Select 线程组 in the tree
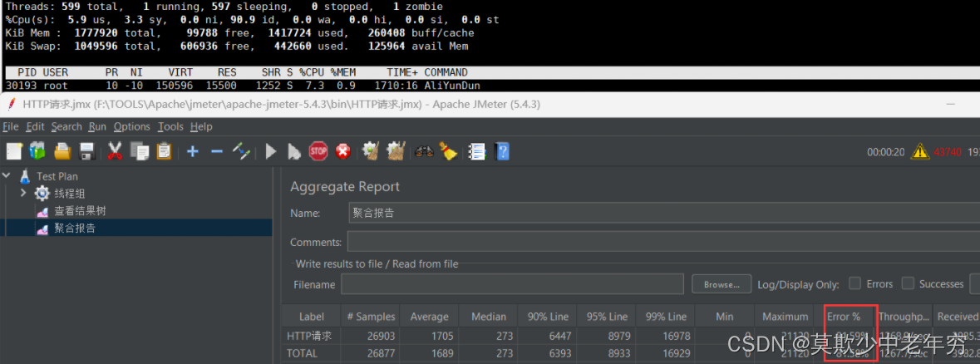 (x=69, y=194)
